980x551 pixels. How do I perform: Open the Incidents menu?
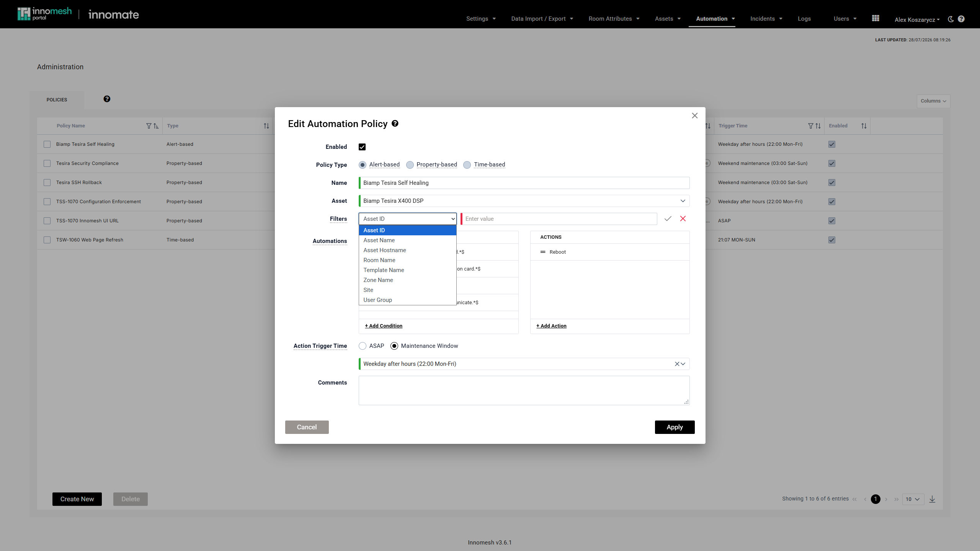(766, 19)
